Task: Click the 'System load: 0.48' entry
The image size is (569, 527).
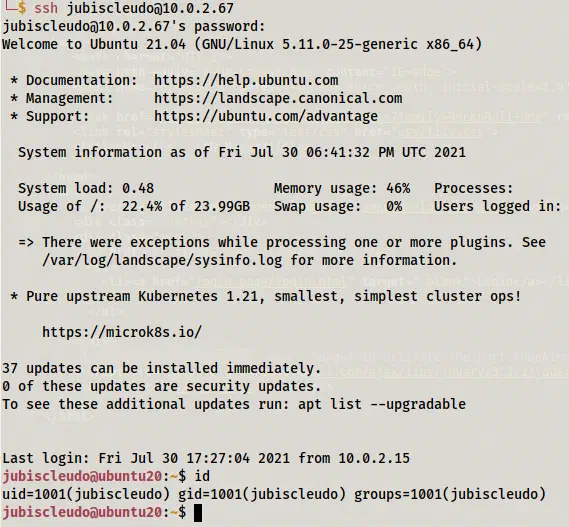Action: pyautogui.click(x=86, y=188)
